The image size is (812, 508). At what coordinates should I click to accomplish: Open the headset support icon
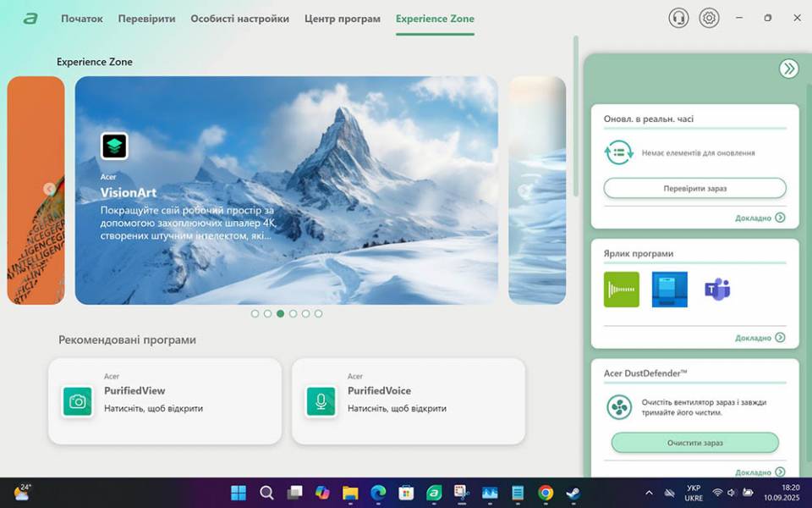coord(678,17)
